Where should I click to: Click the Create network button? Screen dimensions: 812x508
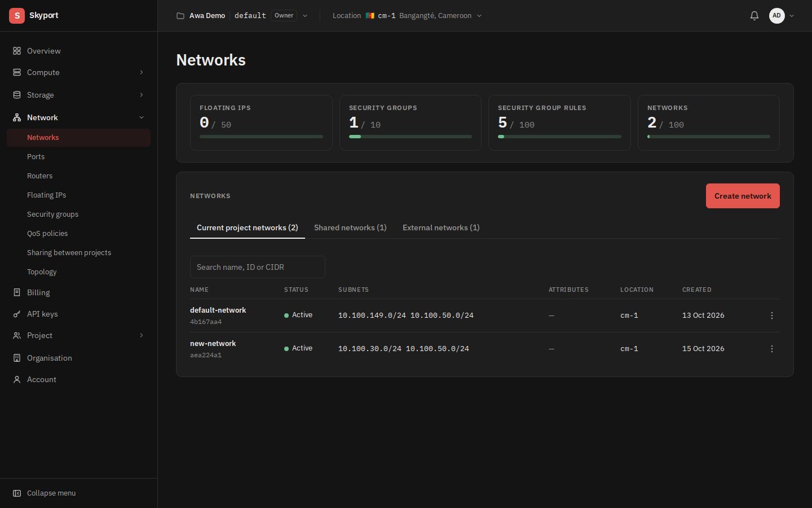click(x=743, y=196)
